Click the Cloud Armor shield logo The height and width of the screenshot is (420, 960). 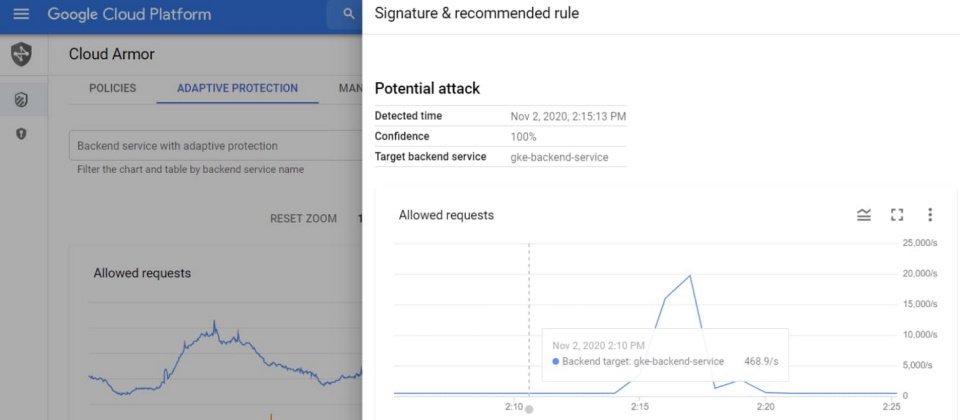(x=21, y=54)
